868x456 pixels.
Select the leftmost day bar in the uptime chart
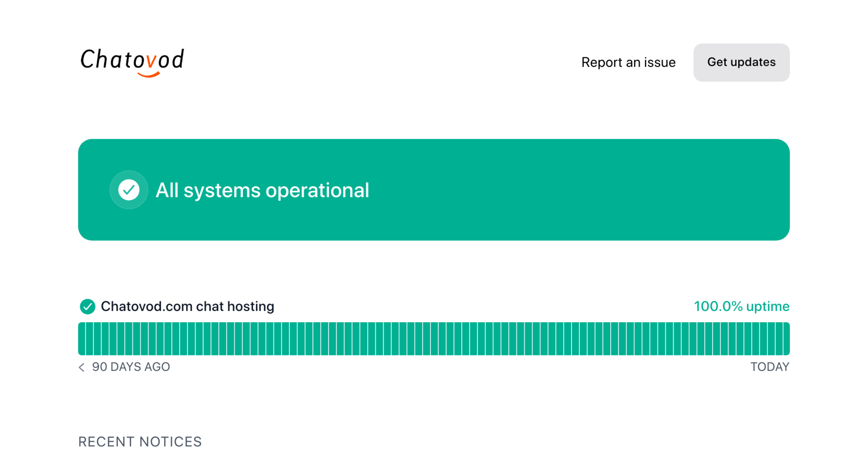[x=82, y=339]
